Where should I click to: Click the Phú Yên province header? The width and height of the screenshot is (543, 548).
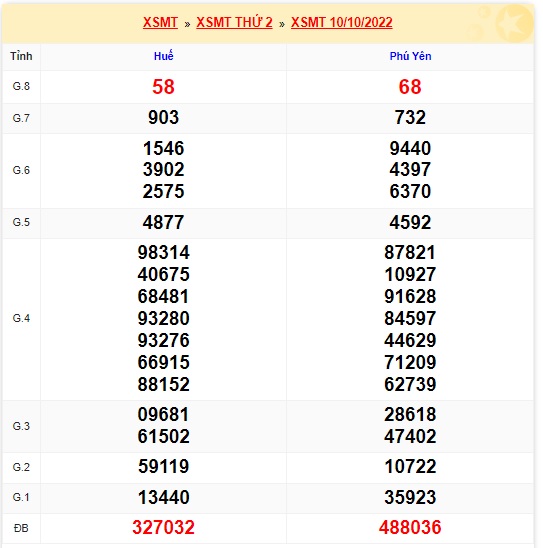coord(410,56)
